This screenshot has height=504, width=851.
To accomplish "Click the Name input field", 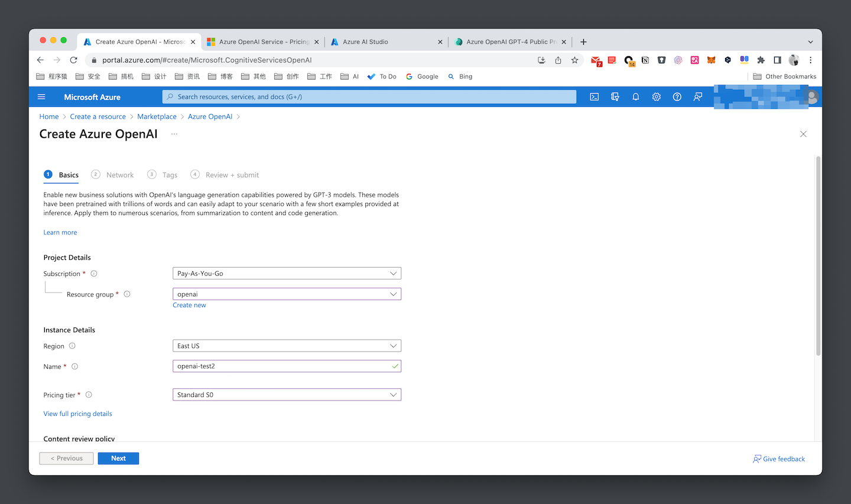I will [x=287, y=366].
